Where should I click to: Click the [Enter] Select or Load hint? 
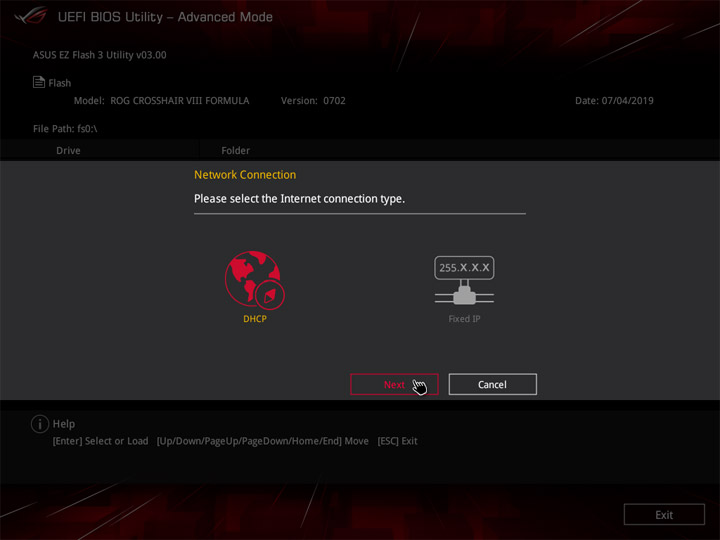(x=101, y=441)
